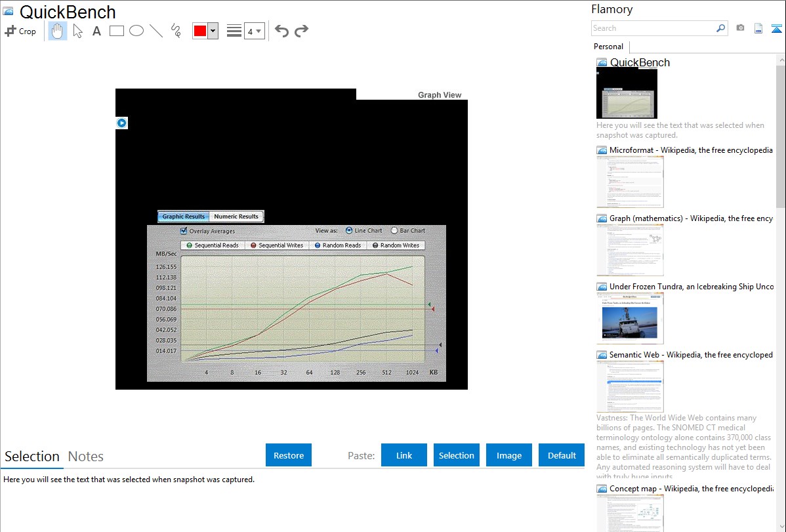The height and width of the screenshot is (532, 786).
Task: Open the Microformat Wikipedia snapshot thumbnail
Action: pos(630,182)
